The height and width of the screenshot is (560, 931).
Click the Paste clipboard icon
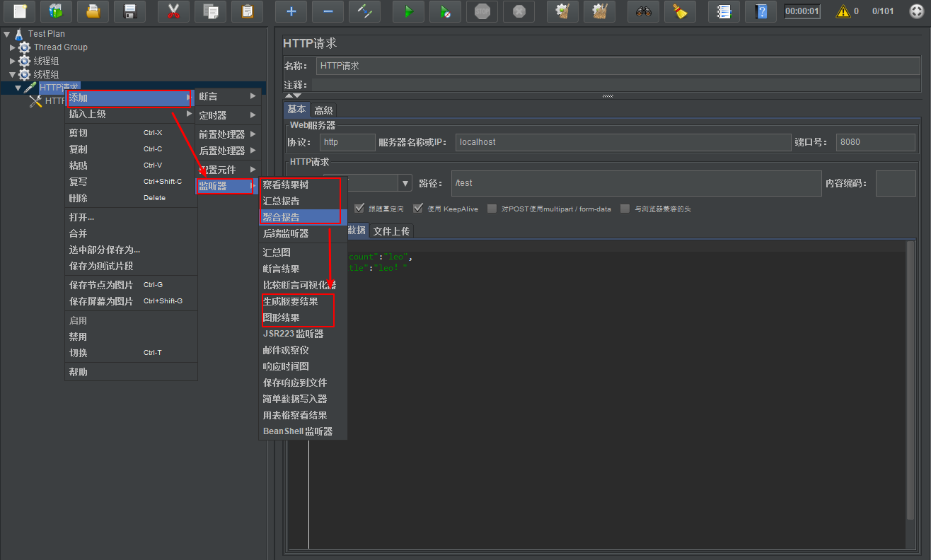(247, 11)
